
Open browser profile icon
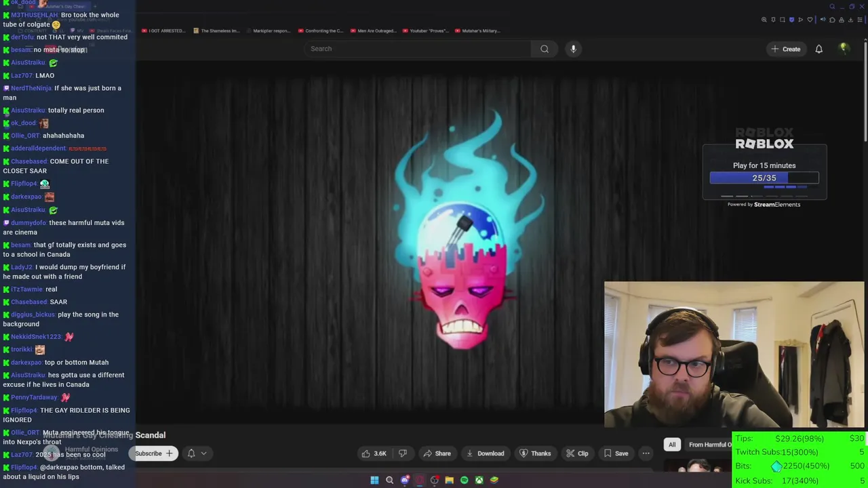click(842, 20)
